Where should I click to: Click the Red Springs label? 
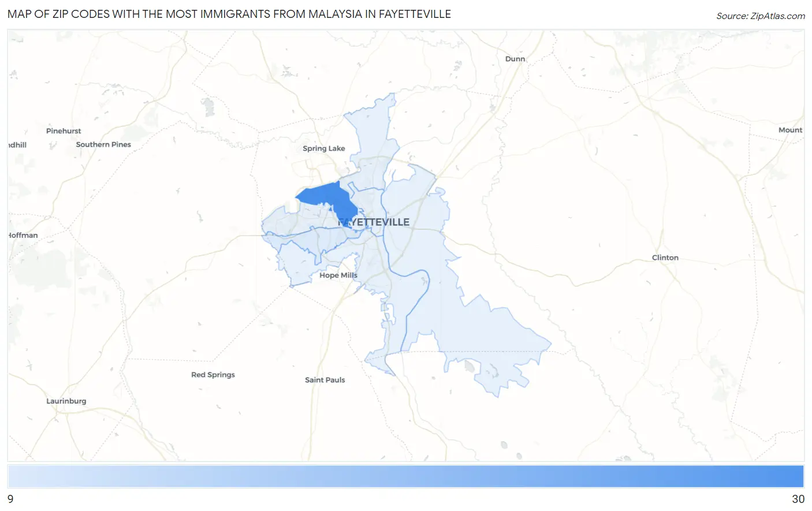coord(213,375)
